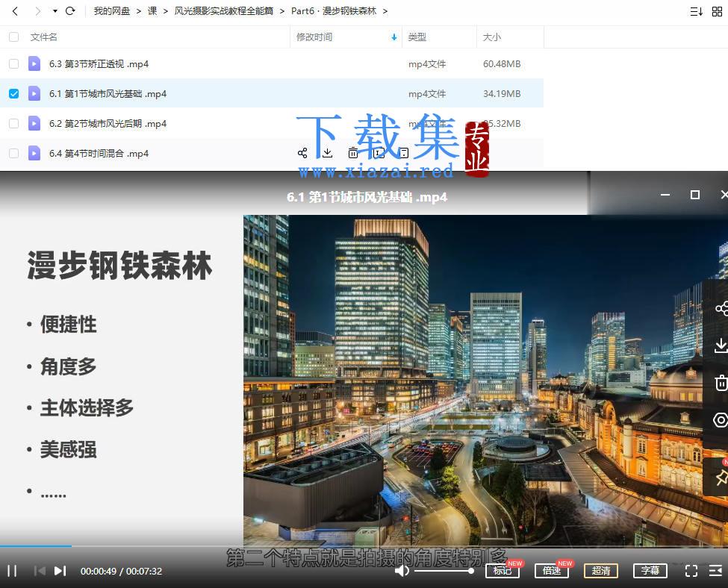
Task: Open the 倍速 playback speed menu
Action: click(552, 571)
